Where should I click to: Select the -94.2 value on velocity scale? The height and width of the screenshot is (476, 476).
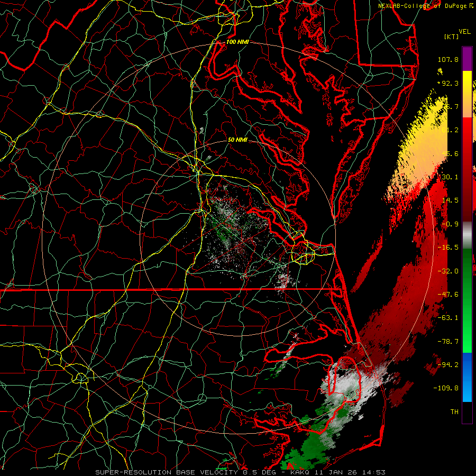pos(448,365)
